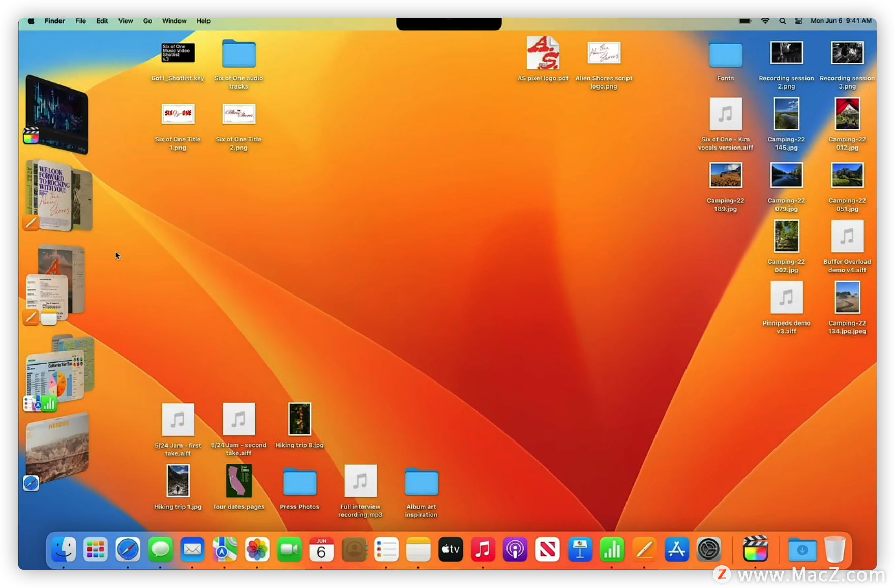This screenshot has width=895, height=588.
Task: Select Alien Shores script logo.png
Action: click(604, 65)
